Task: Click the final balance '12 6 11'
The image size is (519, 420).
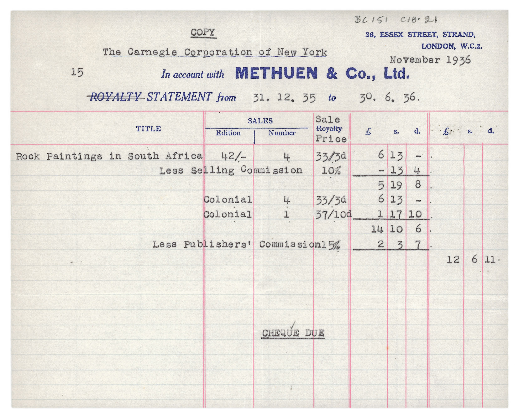Action: (471, 260)
